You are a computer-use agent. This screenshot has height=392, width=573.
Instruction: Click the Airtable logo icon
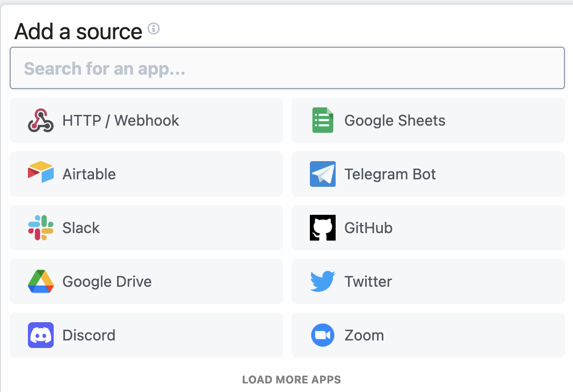pyautogui.click(x=41, y=172)
